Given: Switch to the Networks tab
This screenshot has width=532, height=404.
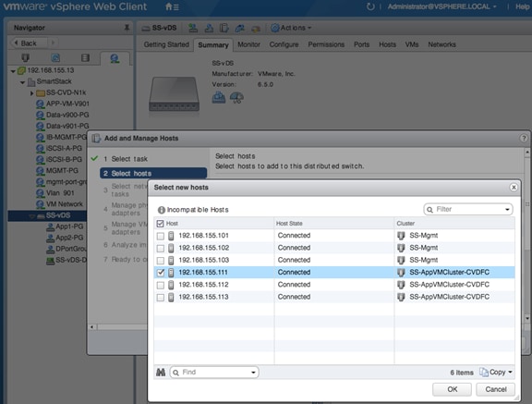Looking at the screenshot, I should click(x=441, y=44).
